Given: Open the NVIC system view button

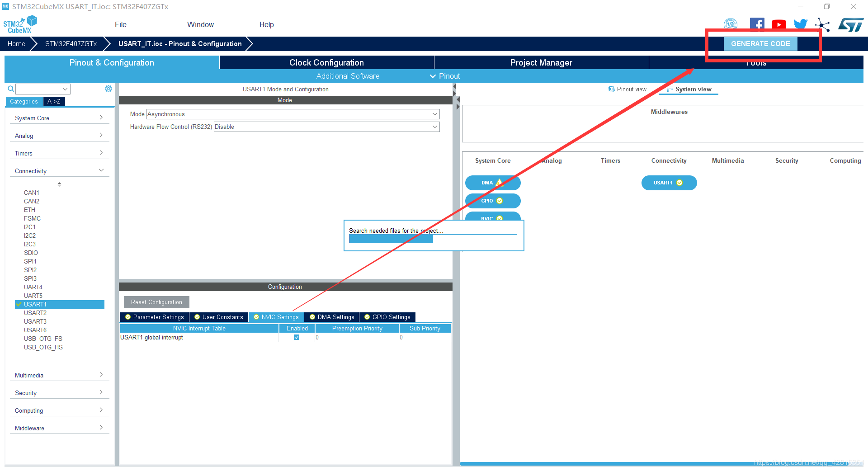Looking at the screenshot, I should (493, 217).
